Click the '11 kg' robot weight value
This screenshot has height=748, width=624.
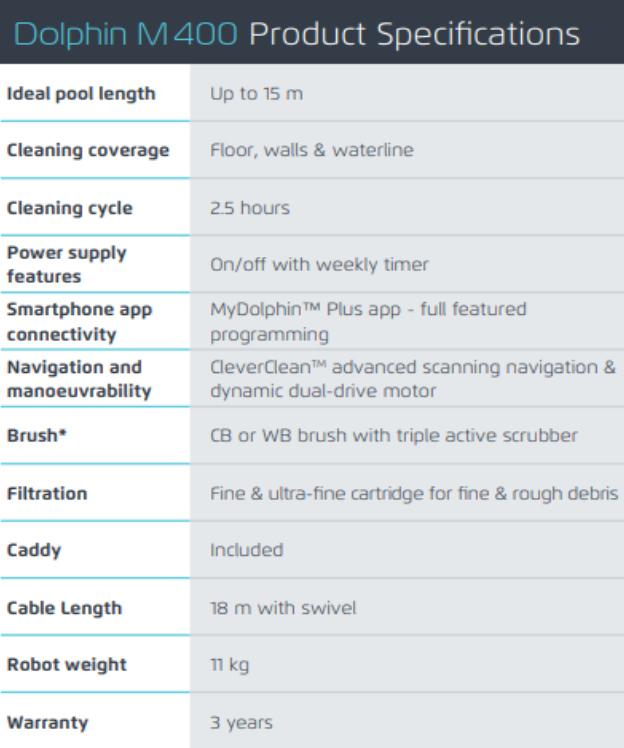229,665
